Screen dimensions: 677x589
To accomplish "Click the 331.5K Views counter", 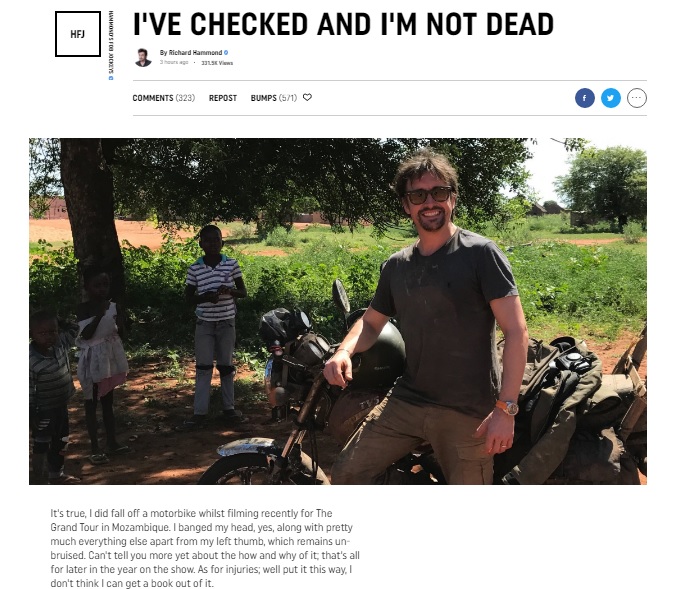I will (x=217, y=63).
